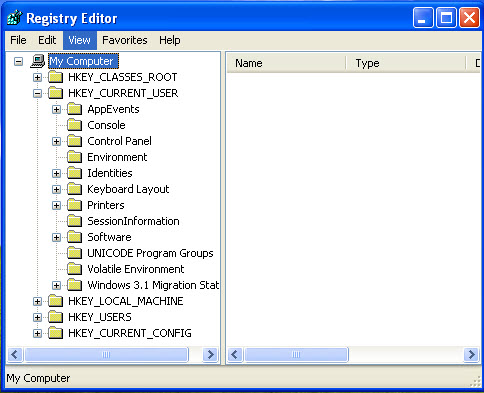Open the View menu
This screenshot has width=484, height=393.
click(79, 40)
